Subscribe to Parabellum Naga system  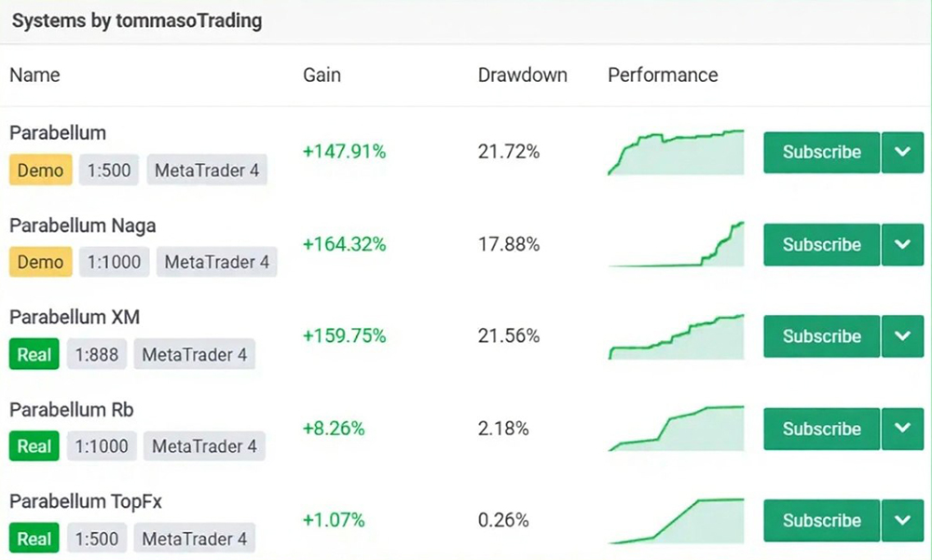pos(821,244)
